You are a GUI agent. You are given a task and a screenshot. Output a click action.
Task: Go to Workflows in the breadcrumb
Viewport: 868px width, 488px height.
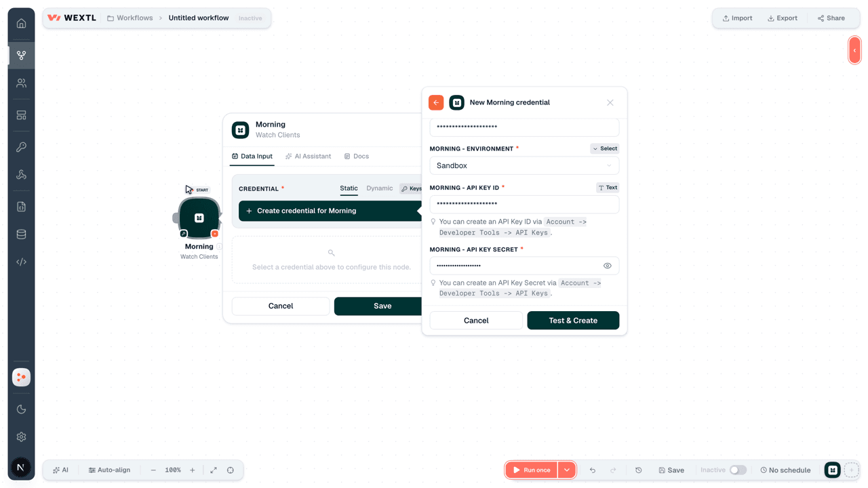pos(130,18)
